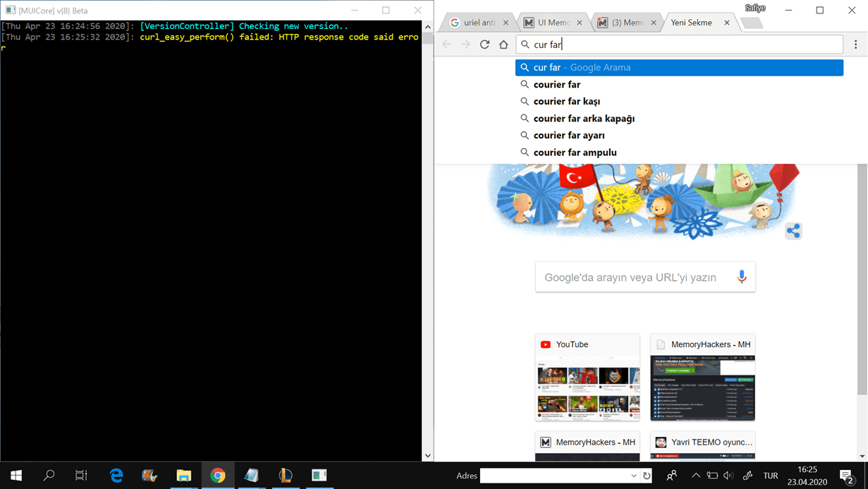Open Task View on taskbar
Screen dimensions: 868x489
click(81, 476)
